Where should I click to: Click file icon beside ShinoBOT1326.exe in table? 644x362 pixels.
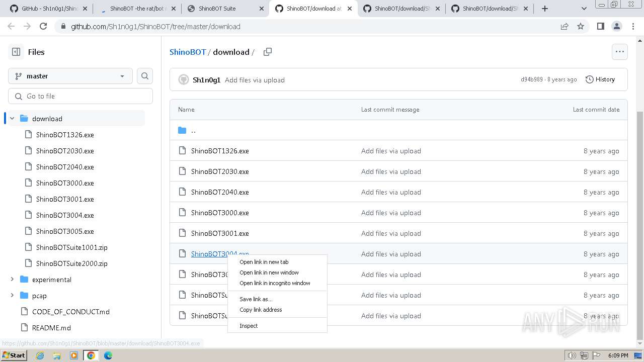(x=182, y=151)
